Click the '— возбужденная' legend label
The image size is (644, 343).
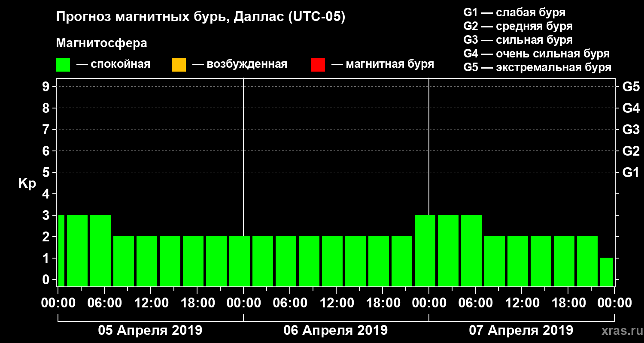tap(240, 64)
